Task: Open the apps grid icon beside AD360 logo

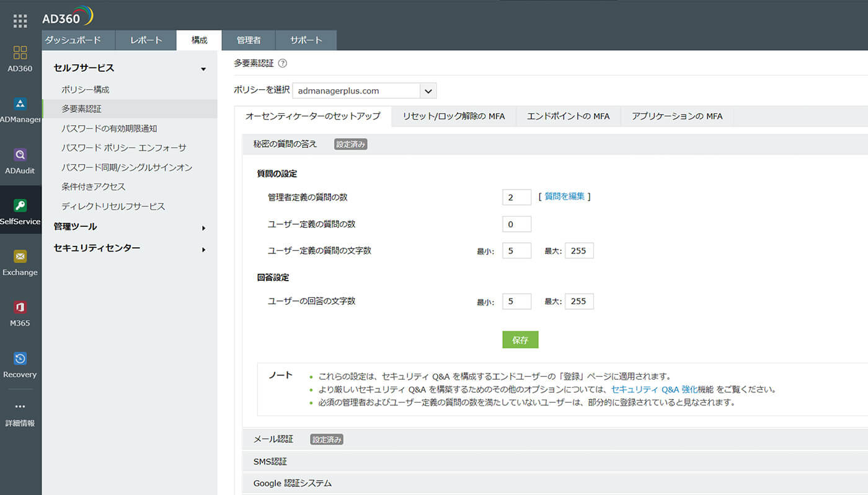Action: (x=20, y=20)
